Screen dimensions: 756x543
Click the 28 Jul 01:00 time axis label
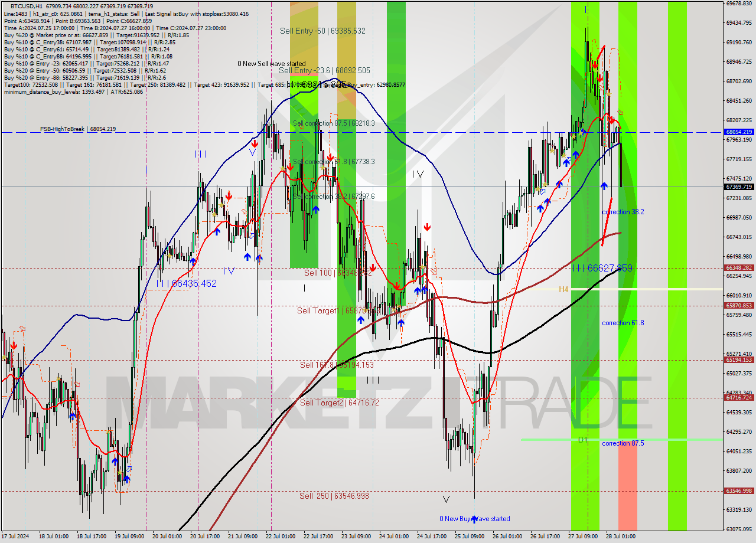621,537
